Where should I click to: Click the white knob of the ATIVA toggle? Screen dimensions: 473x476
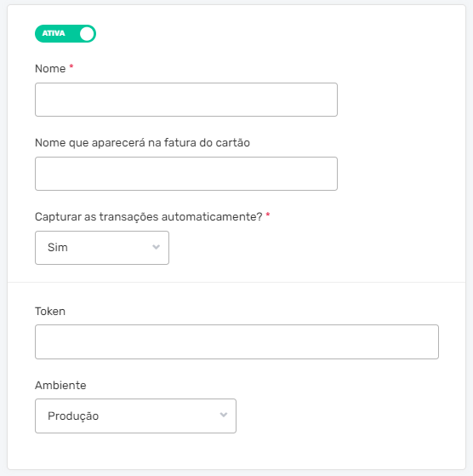click(x=87, y=34)
